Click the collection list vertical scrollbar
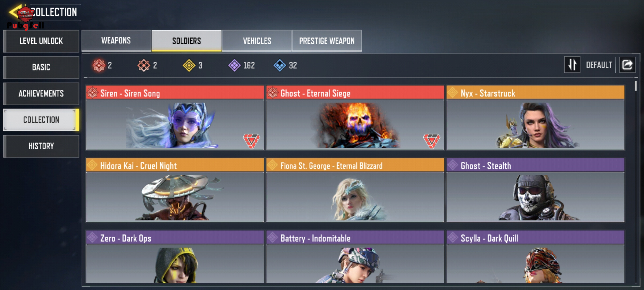Image resolution: width=644 pixels, height=290 pixels. (x=636, y=86)
